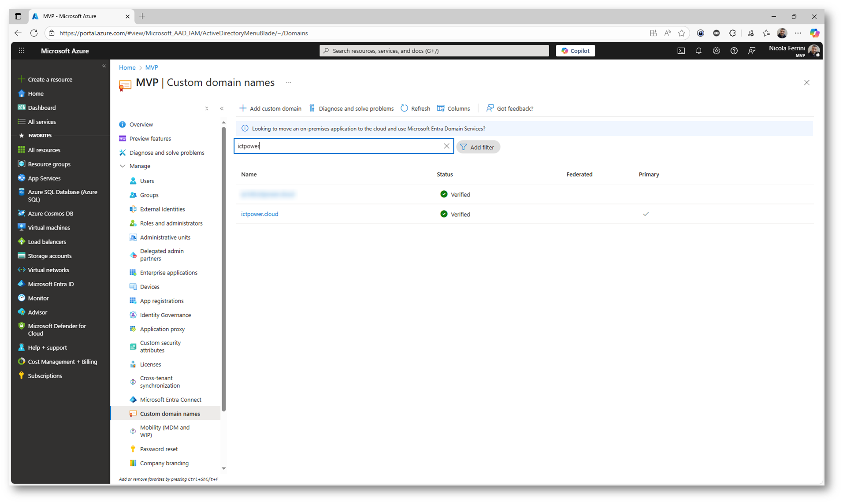Clear the ictpower search filter with the X
Viewport: 843px width, 504px height.
pyautogui.click(x=446, y=146)
